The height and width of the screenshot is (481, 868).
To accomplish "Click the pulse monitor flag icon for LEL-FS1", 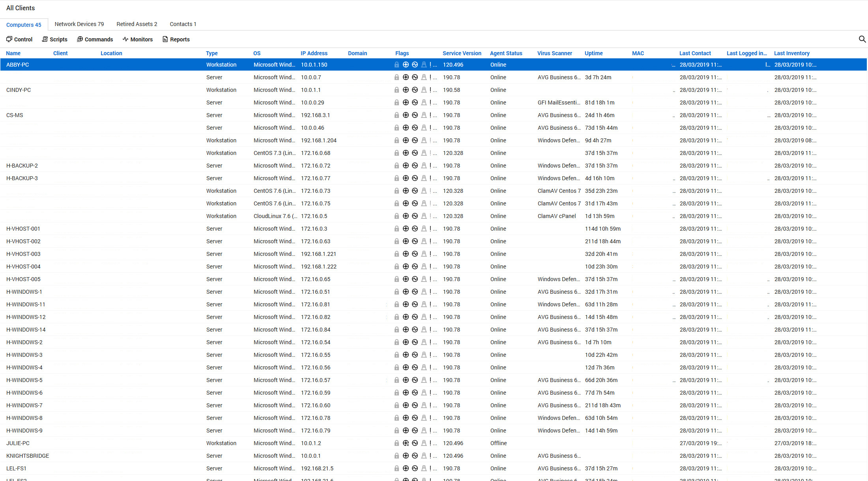I will (x=415, y=468).
